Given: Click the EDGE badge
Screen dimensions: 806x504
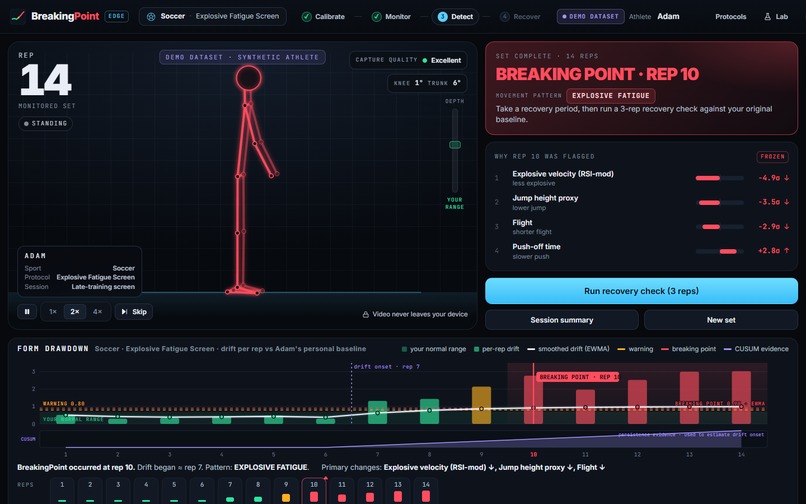Looking at the screenshot, I should click(117, 16).
